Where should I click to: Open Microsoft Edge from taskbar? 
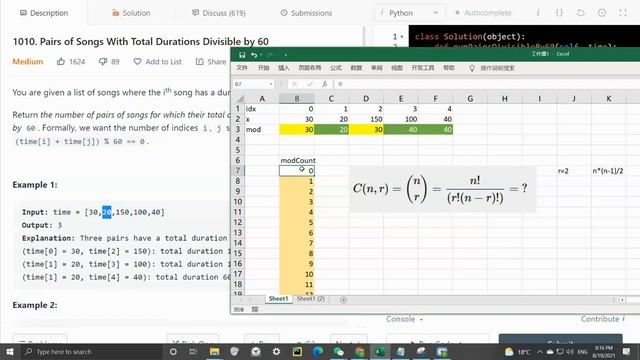point(318,351)
